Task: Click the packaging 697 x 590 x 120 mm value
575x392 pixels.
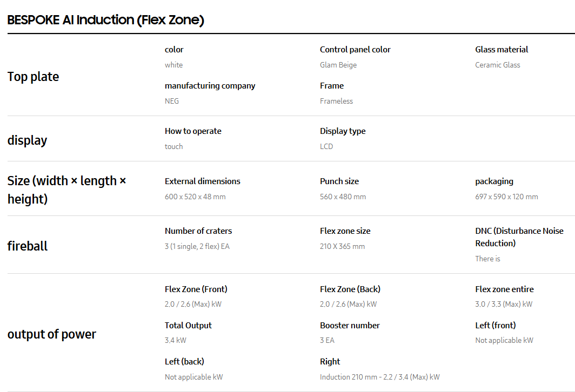Action: pos(506,197)
